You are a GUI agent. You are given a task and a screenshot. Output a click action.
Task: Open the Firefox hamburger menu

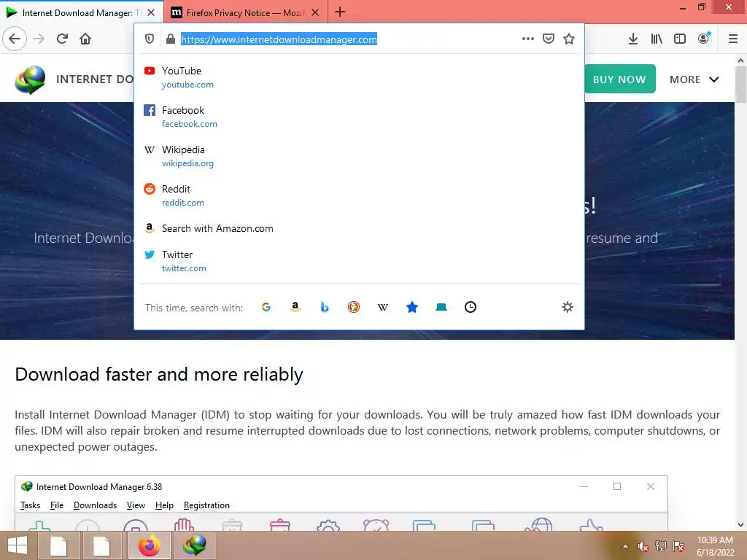732,39
